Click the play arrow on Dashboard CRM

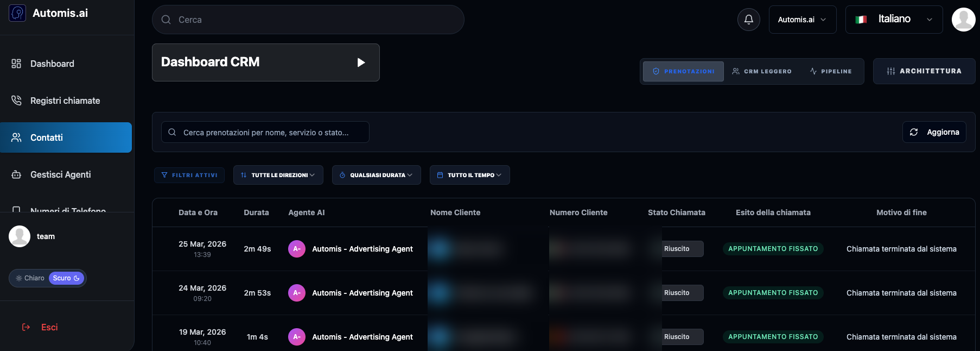pos(361,62)
